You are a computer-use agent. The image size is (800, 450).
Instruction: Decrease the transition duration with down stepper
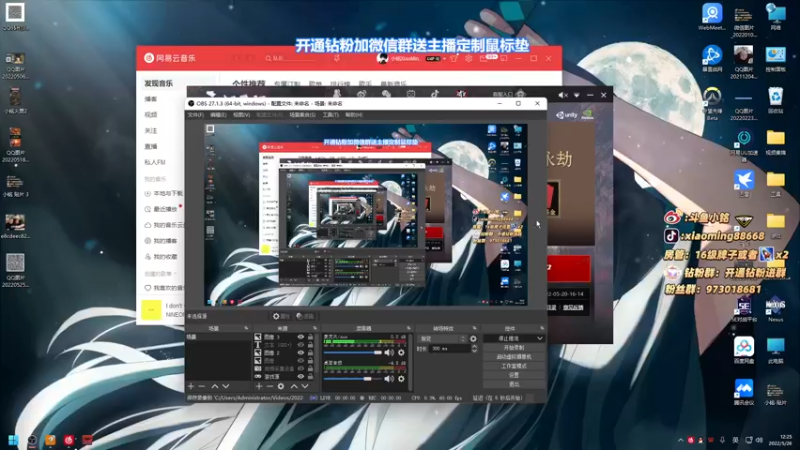(x=474, y=351)
